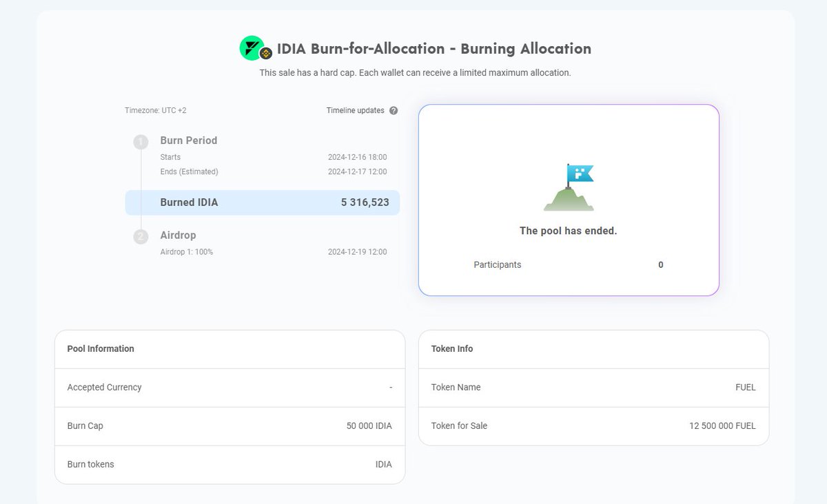Click the Airdrop heading
Image resolution: width=827 pixels, height=504 pixels.
coord(178,235)
